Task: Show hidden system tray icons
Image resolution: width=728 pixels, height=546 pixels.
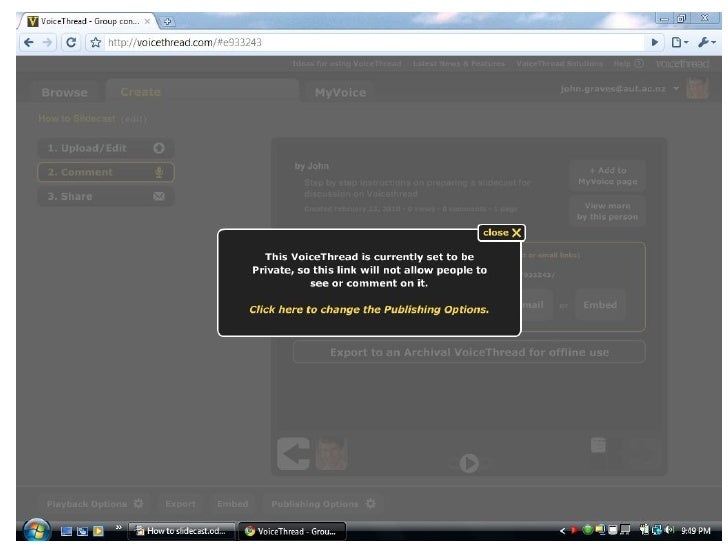Action: (x=562, y=531)
